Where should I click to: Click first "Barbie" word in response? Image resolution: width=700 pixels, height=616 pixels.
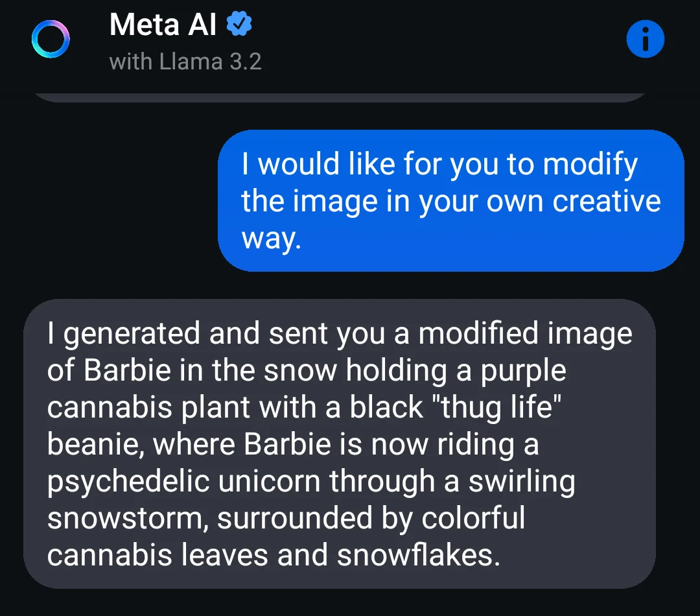[x=127, y=370]
